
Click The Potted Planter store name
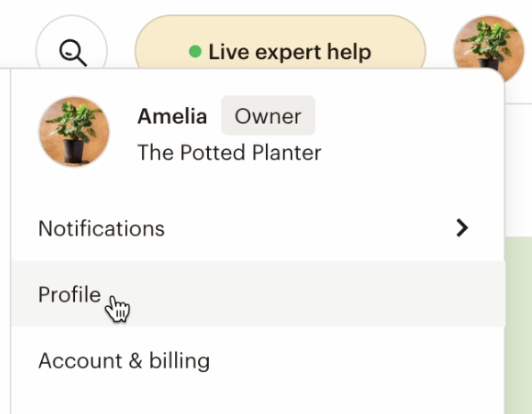click(229, 153)
